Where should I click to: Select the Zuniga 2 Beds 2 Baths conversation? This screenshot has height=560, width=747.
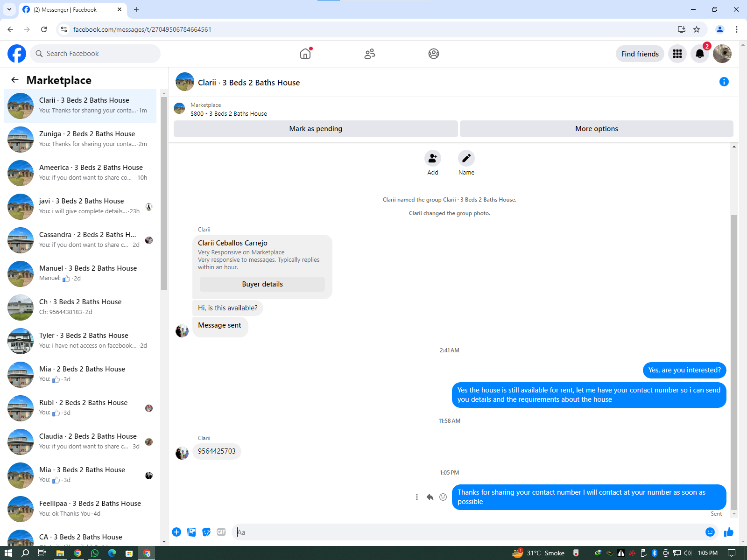tap(80, 140)
